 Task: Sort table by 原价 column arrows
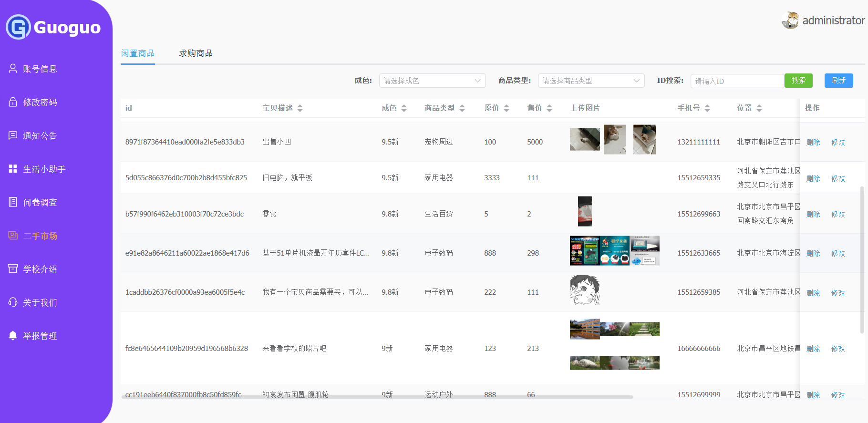click(x=506, y=108)
